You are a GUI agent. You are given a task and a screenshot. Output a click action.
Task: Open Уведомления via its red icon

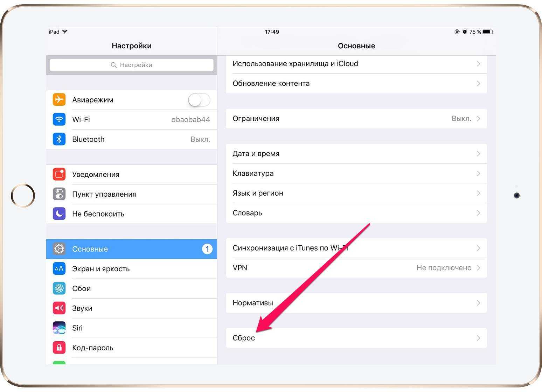(59, 174)
